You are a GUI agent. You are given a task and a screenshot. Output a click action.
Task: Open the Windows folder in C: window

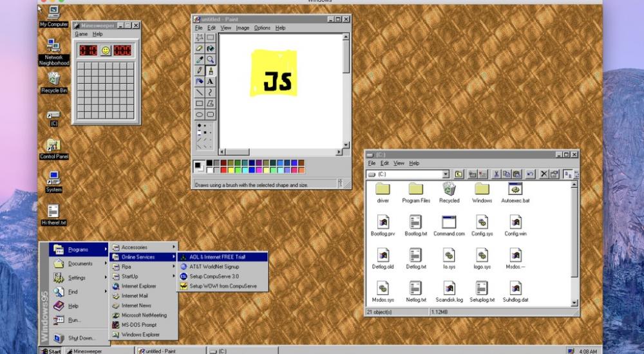tap(482, 193)
